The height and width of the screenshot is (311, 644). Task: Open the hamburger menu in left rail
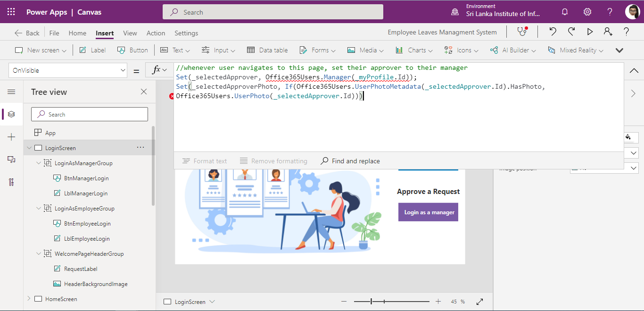point(11,92)
